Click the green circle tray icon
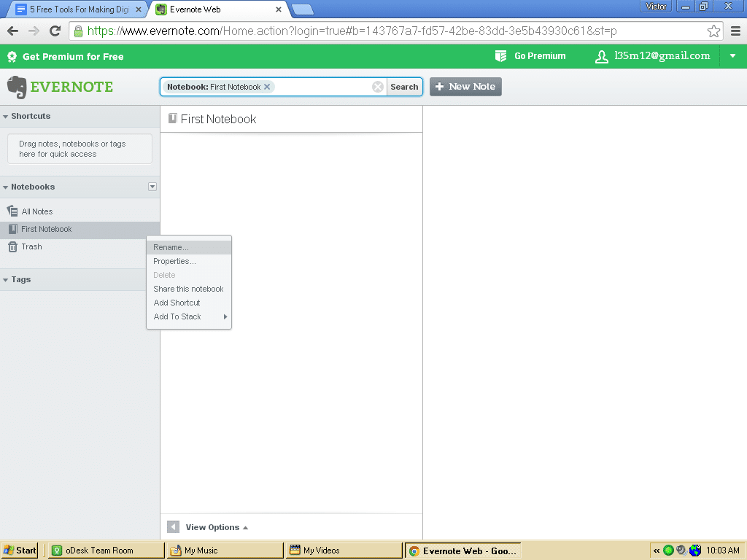Viewport: 747px width, 560px height. [x=668, y=551]
